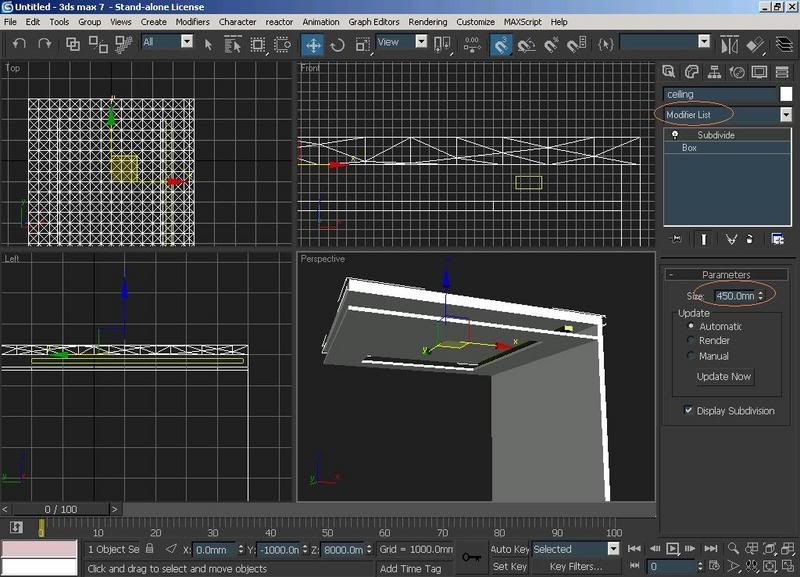Uncheck Display Subdivision checkbox

coord(688,410)
